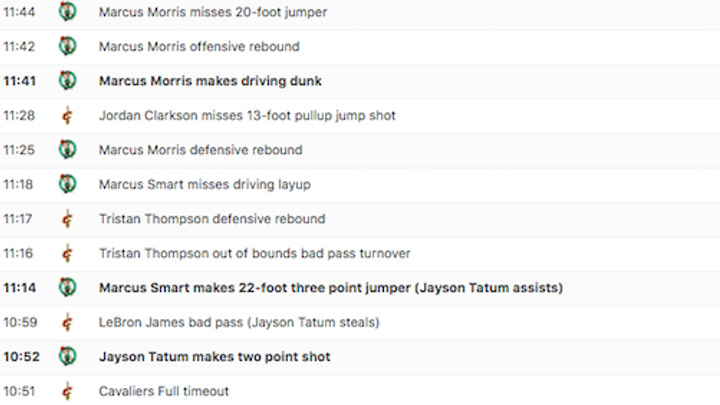
Task: Click Cavaliers logo on Full timeout row
Action: [68, 391]
